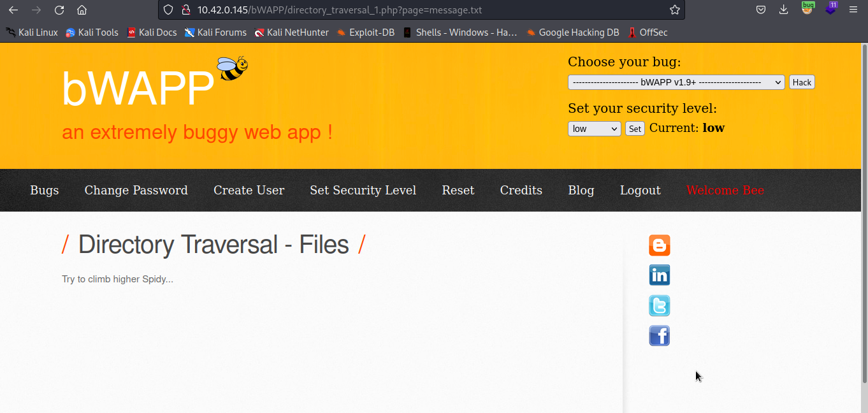
Task: Click the Reset menu item
Action: pyautogui.click(x=458, y=190)
